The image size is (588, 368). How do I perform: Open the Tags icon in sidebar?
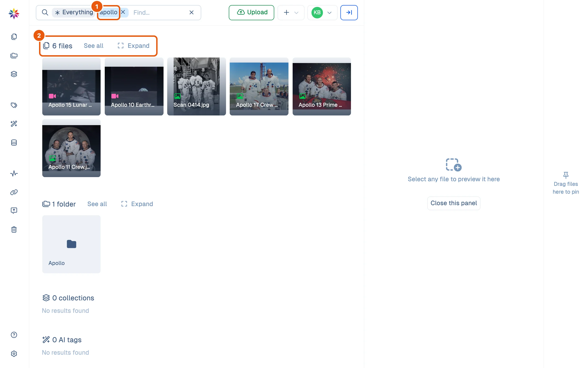coord(14,105)
